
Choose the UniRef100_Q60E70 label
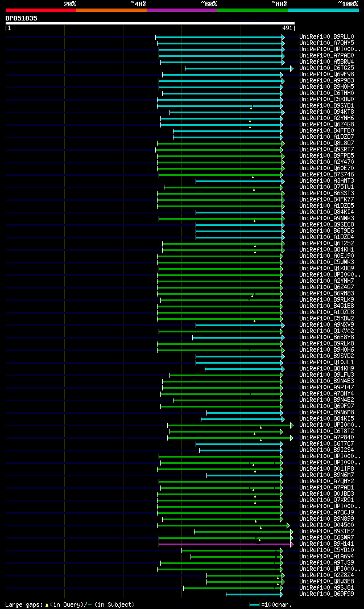[x=326, y=168]
